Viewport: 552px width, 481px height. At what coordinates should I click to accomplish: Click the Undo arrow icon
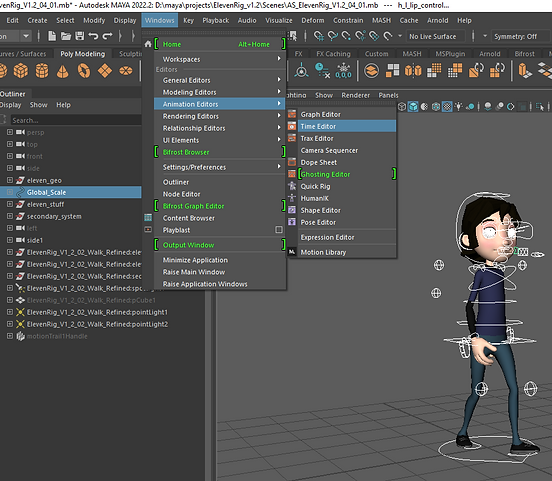click(93, 36)
